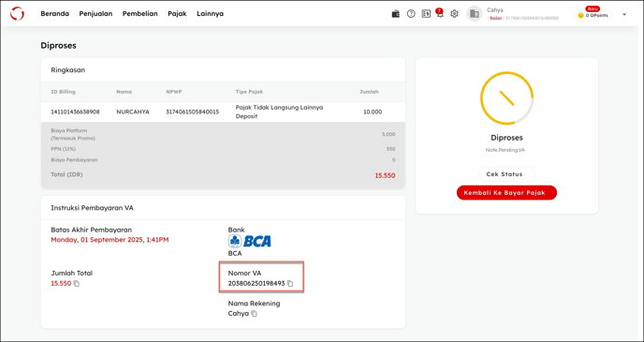
Task: Open the Pembelian menu
Action: (x=140, y=13)
